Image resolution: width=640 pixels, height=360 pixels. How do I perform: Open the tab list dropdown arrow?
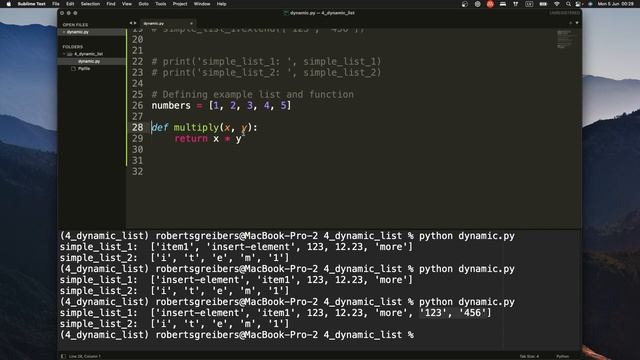pos(577,23)
